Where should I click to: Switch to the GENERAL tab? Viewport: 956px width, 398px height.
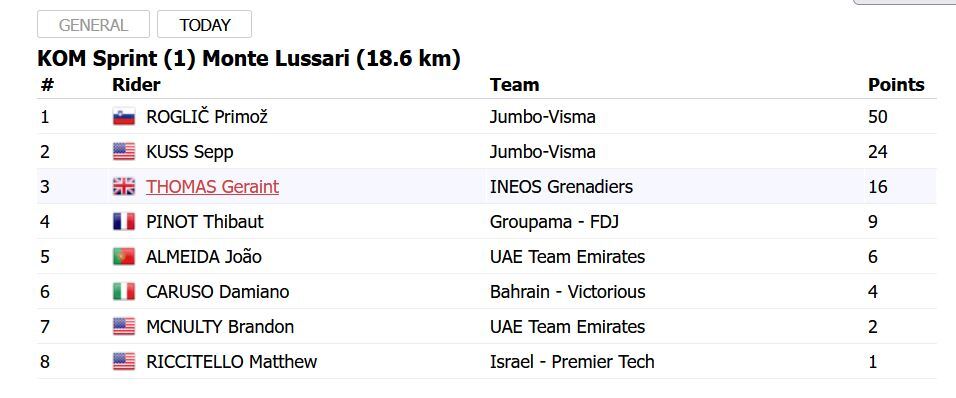click(x=93, y=24)
